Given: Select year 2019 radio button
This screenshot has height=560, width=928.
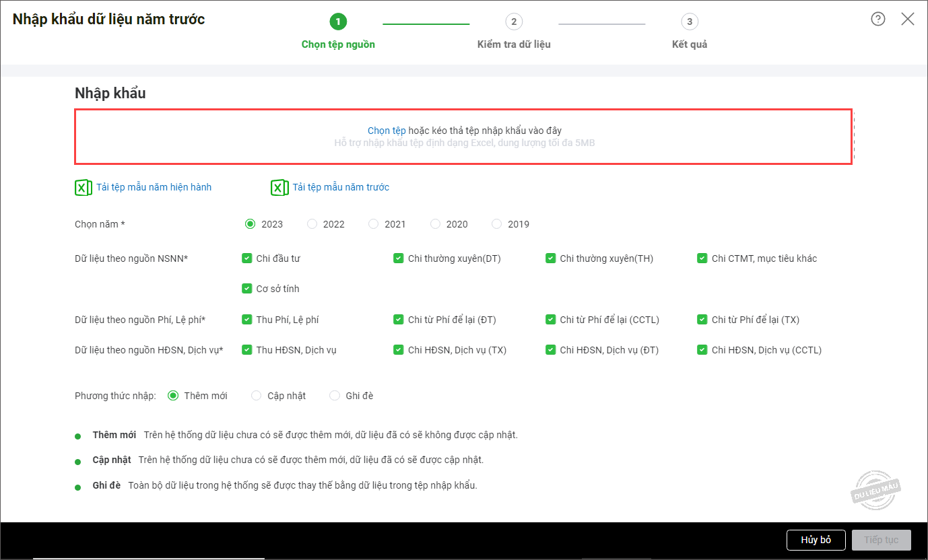Looking at the screenshot, I should pyautogui.click(x=497, y=224).
